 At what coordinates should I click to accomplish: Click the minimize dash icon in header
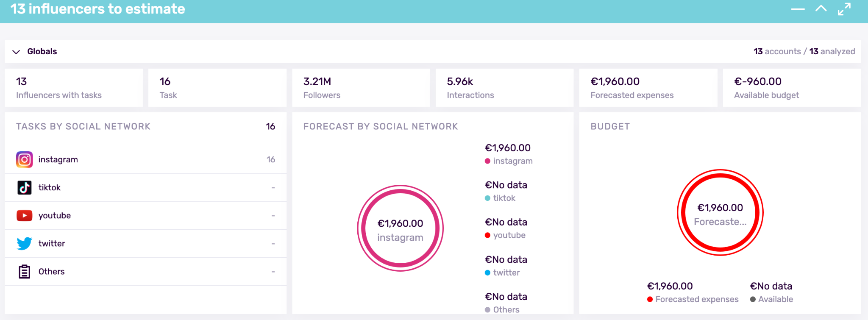pyautogui.click(x=798, y=9)
